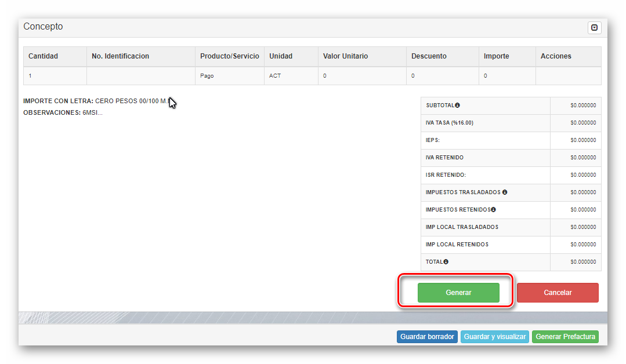This screenshot has width=626, height=364.
Task: Click the Unidad column header
Action: pyautogui.click(x=291, y=56)
